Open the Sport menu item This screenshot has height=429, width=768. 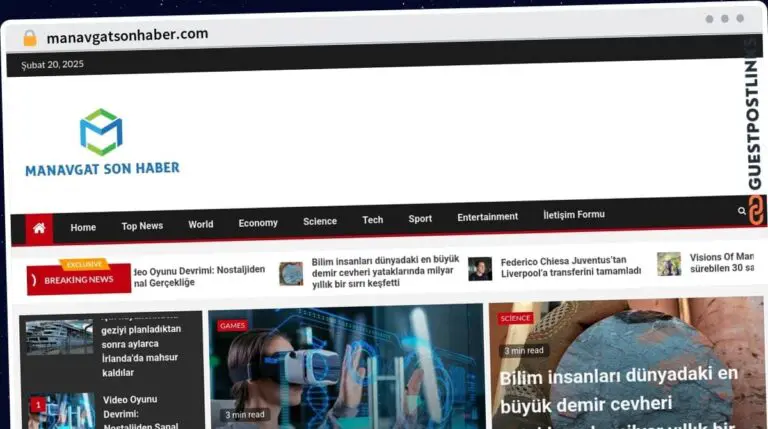pyautogui.click(x=420, y=219)
